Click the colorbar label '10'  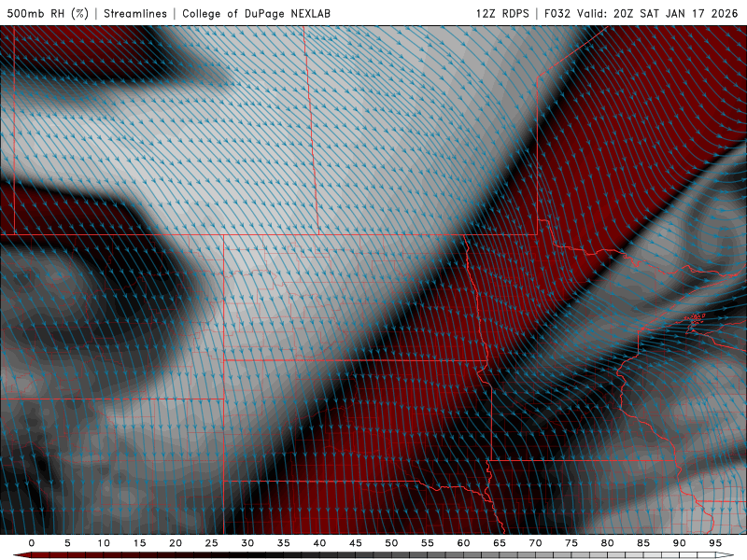click(x=104, y=543)
